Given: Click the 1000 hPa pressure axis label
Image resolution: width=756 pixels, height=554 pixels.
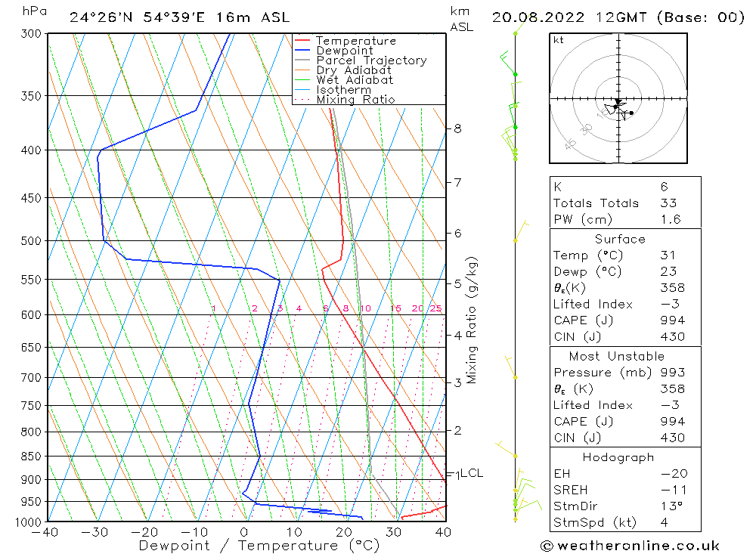Looking at the screenshot, I should pyautogui.click(x=29, y=523).
